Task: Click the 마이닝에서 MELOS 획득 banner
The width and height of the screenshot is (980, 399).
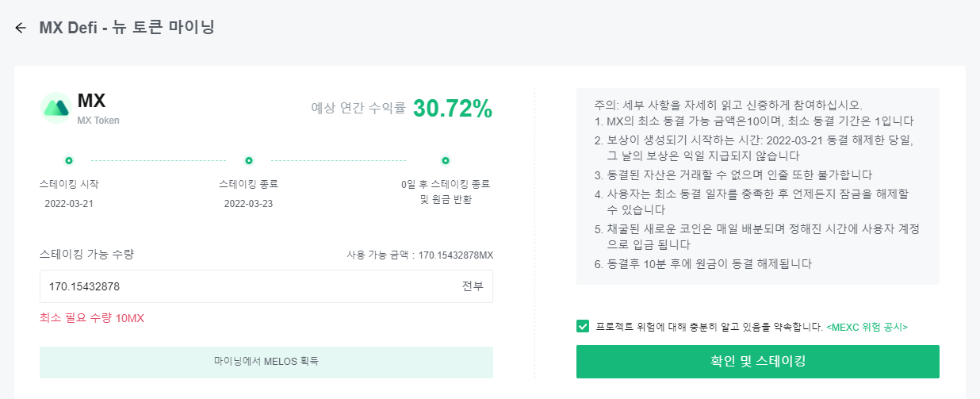Action: 266,362
